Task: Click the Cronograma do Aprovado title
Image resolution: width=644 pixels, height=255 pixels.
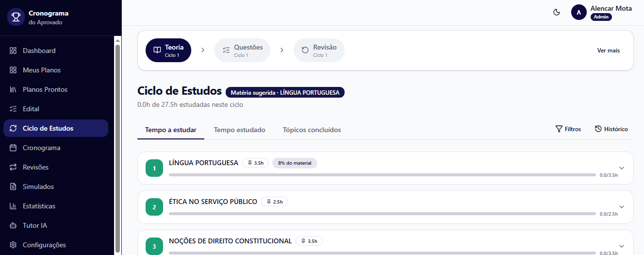Action: pos(49,17)
